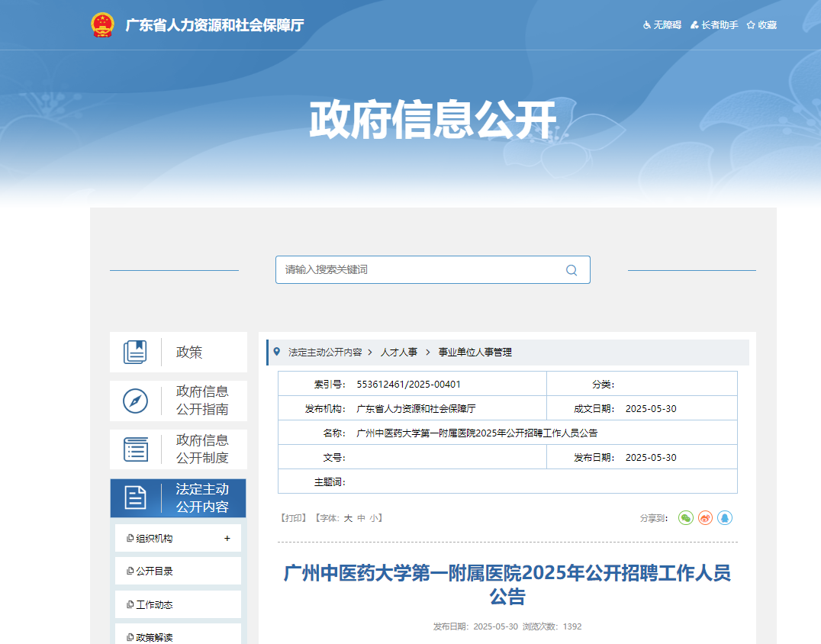
Task: Select the 政策 sidebar menu
Action: [x=179, y=352]
